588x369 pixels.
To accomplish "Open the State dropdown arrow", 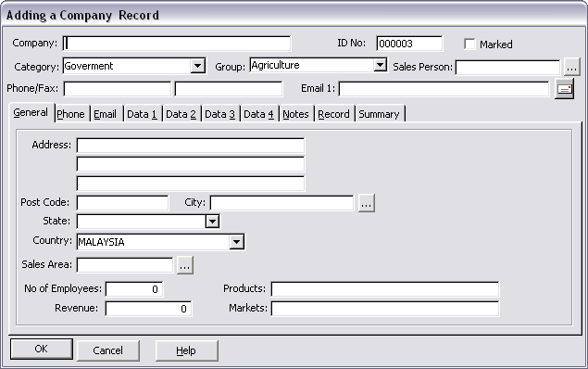I will pyautogui.click(x=212, y=221).
